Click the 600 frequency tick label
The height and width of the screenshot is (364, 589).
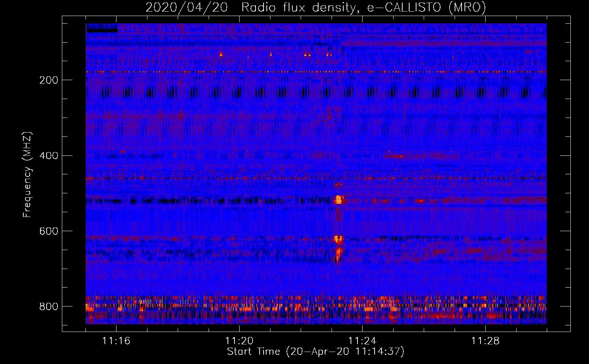[49, 232]
